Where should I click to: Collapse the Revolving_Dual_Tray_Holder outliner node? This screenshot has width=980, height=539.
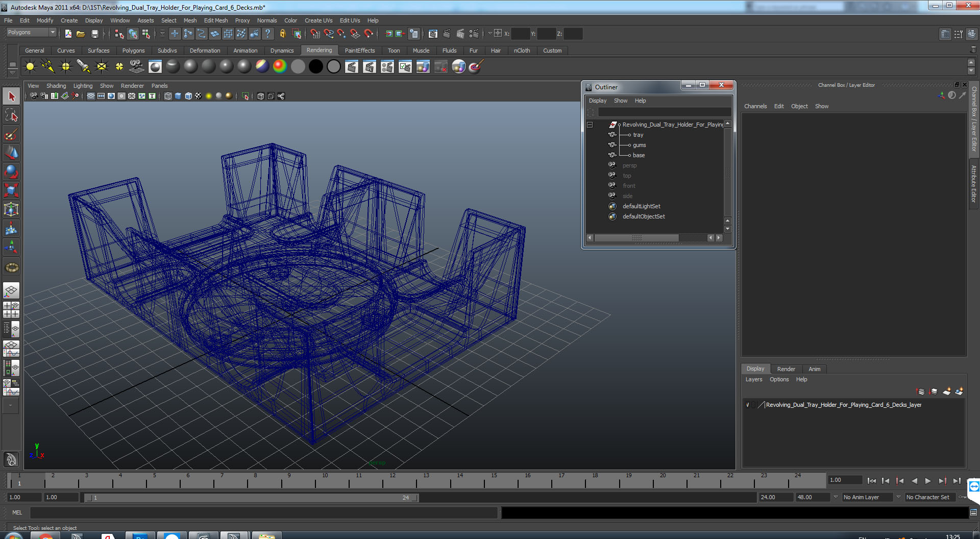click(590, 125)
